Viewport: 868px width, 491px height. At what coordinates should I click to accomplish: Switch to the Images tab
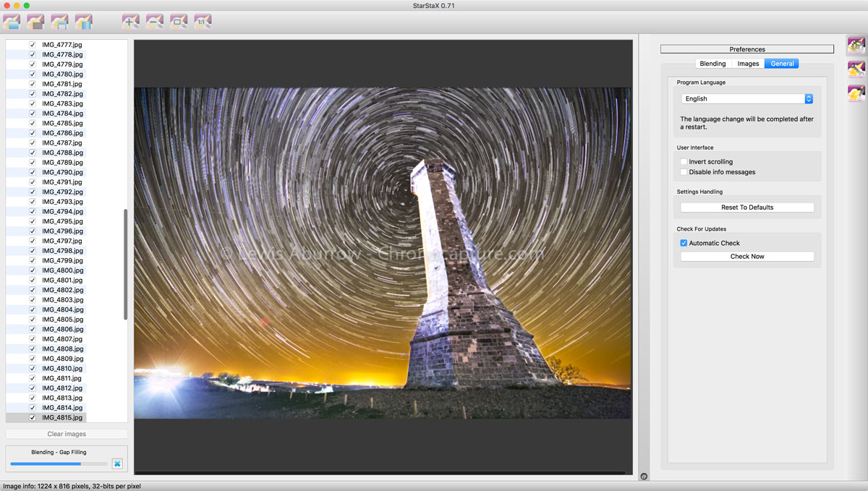748,64
